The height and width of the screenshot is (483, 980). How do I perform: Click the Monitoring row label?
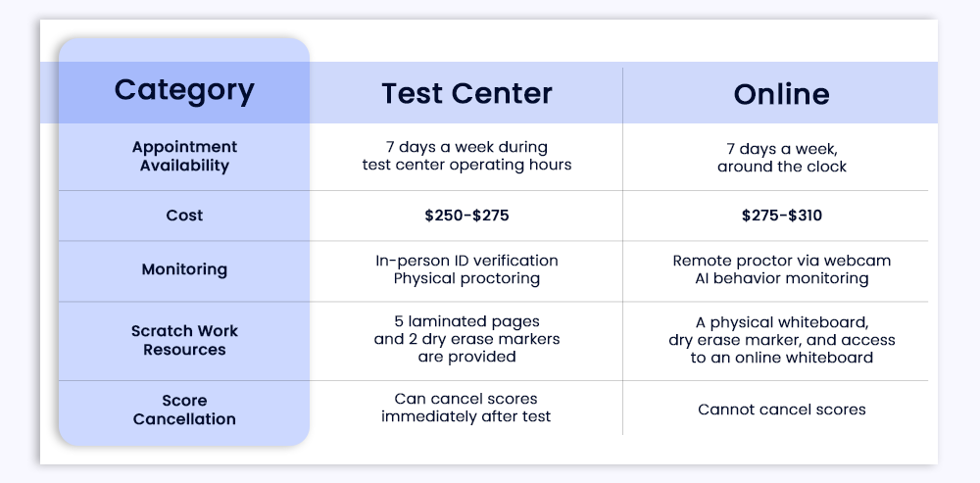(x=184, y=269)
